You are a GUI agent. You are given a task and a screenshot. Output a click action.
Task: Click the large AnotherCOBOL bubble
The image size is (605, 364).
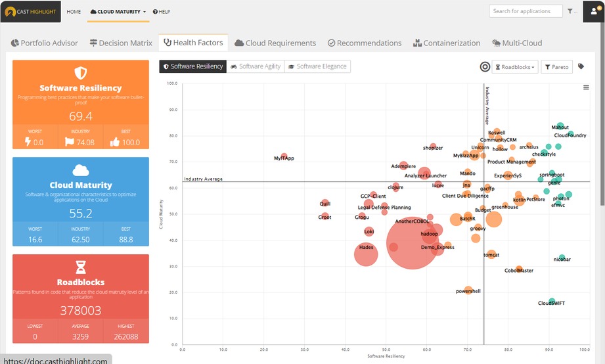412,243
